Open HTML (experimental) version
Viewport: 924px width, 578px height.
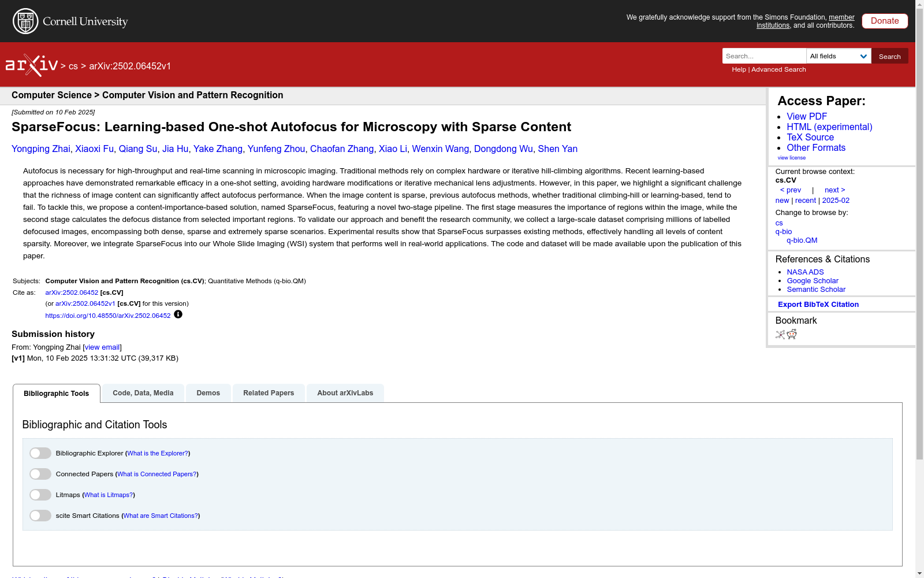tap(829, 127)
